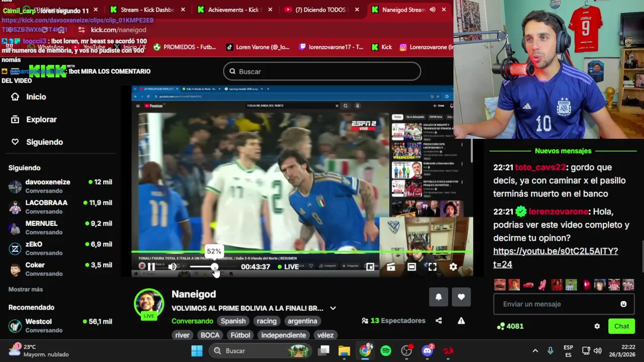Select the BOCA tag

(x=210, y=335)
